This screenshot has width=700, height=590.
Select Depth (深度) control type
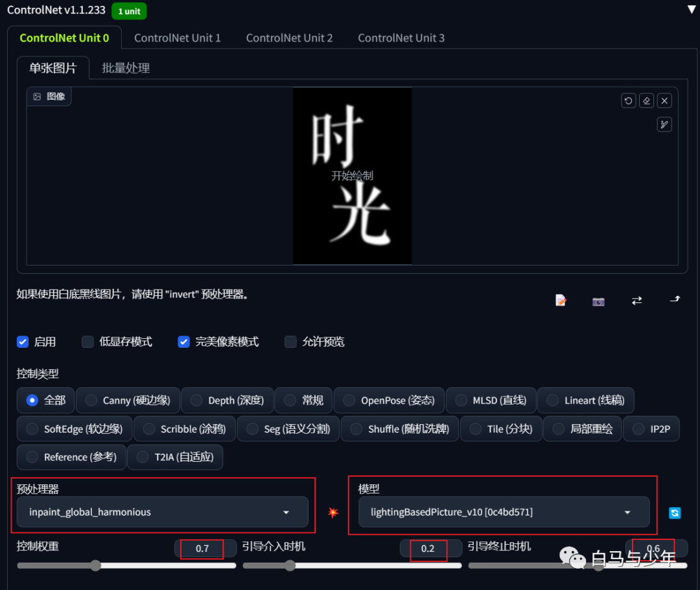pos(227,400)
